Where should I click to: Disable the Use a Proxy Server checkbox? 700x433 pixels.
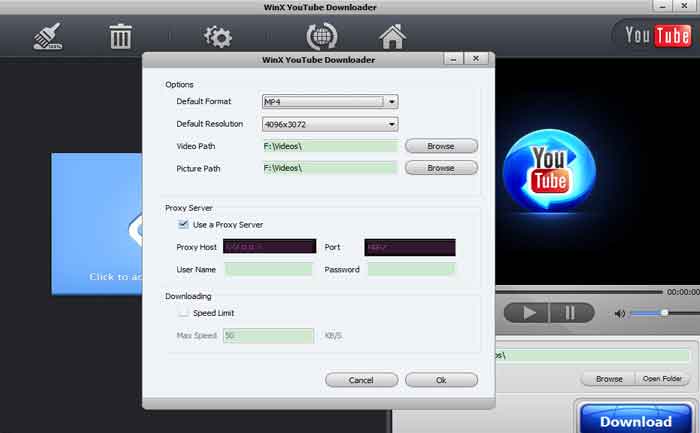pyautogui.click(x=183, y=224)
